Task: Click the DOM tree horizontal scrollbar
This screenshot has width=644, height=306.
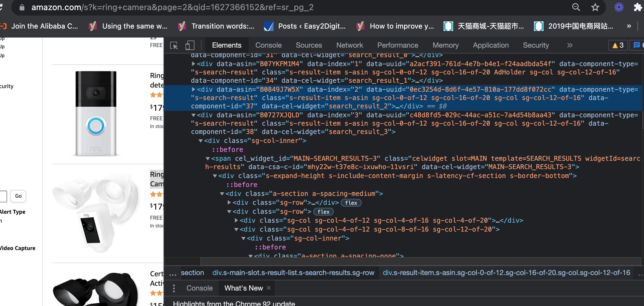Action: (420, 261)
